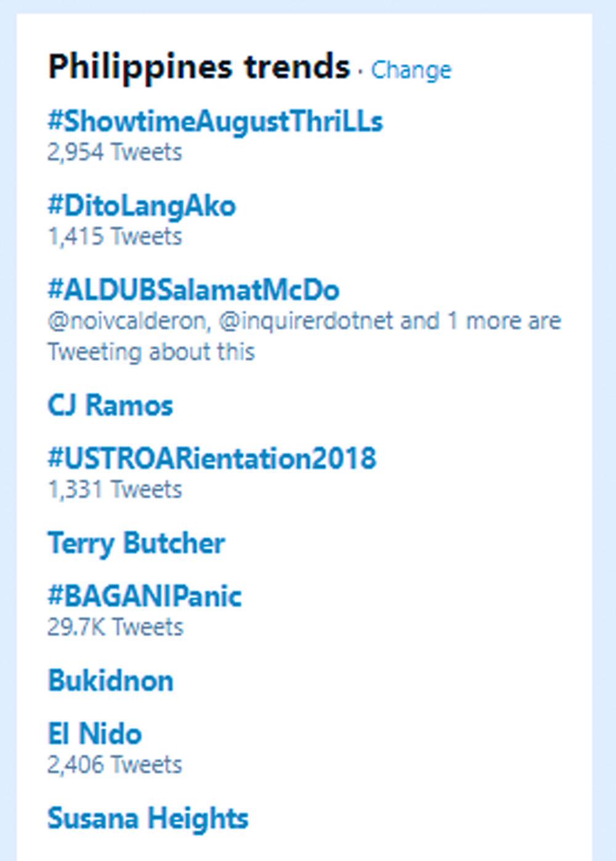Select the #DitoLangAko trend
This screenshot has width=616, height=861.
[x=142, y=206]
